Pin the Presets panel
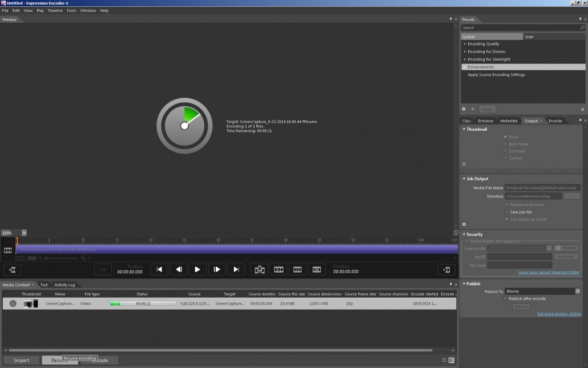588x368 pixels. coord(580,19)
